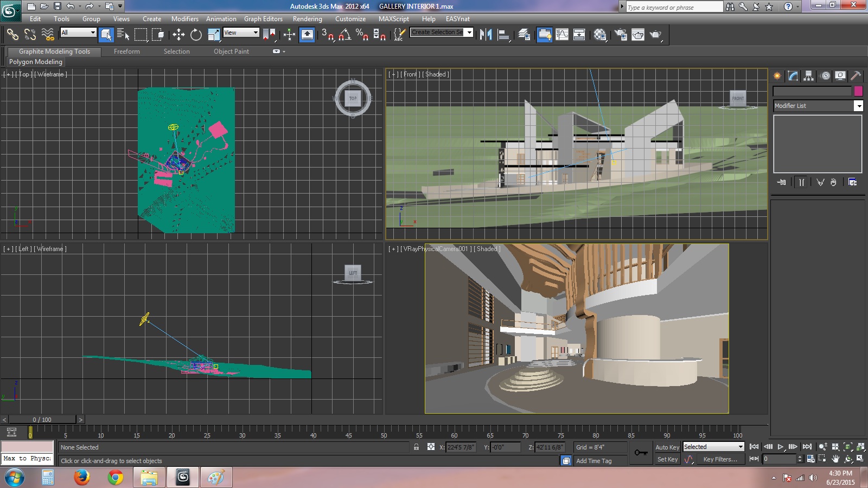Click the Mirror tool icon
This screenshot has height=488, width=868.
486,35
